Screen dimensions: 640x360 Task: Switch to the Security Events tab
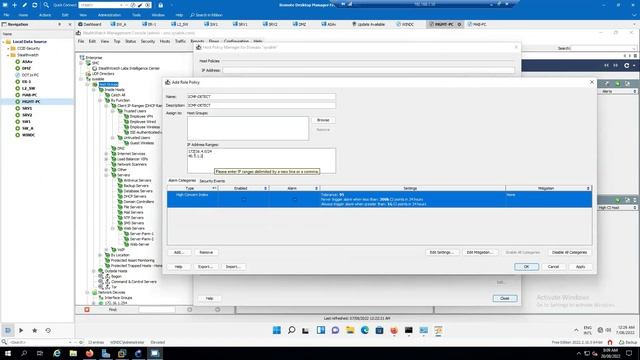tap(212, 181)
